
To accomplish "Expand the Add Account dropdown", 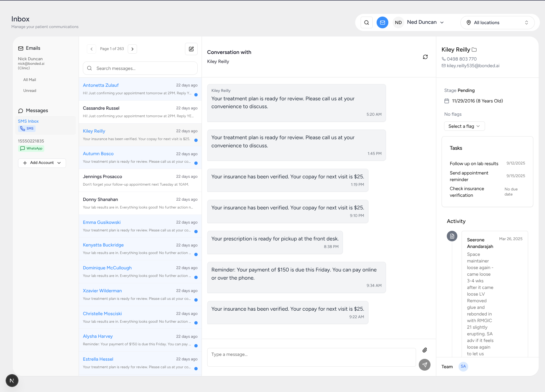I will click(42, 163).
